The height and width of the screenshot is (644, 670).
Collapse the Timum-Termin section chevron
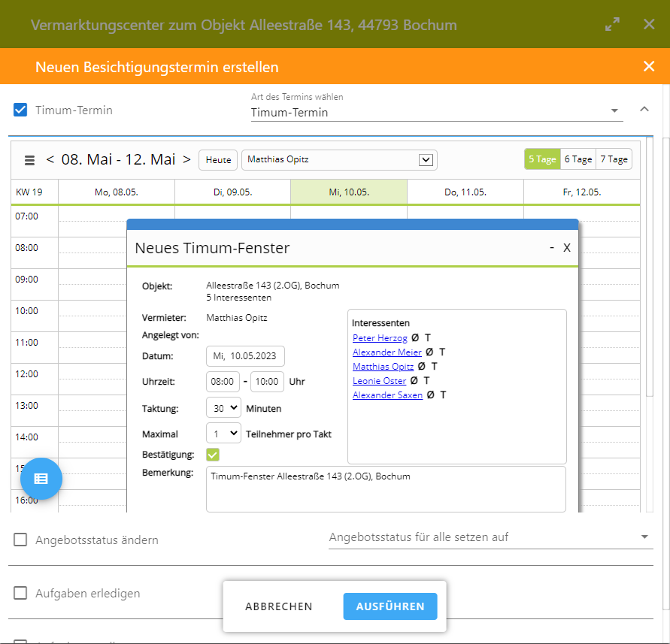[x=644, y=109]
